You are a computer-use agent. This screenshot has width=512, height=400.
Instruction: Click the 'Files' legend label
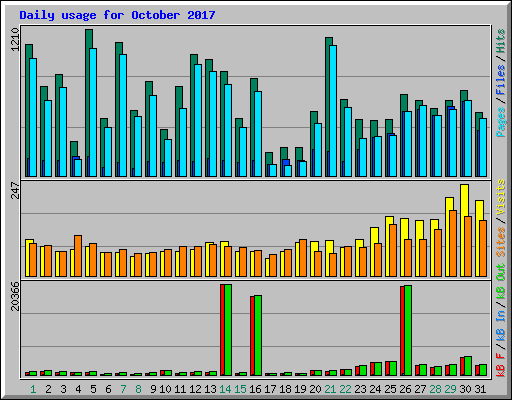[x=501, y=80]
